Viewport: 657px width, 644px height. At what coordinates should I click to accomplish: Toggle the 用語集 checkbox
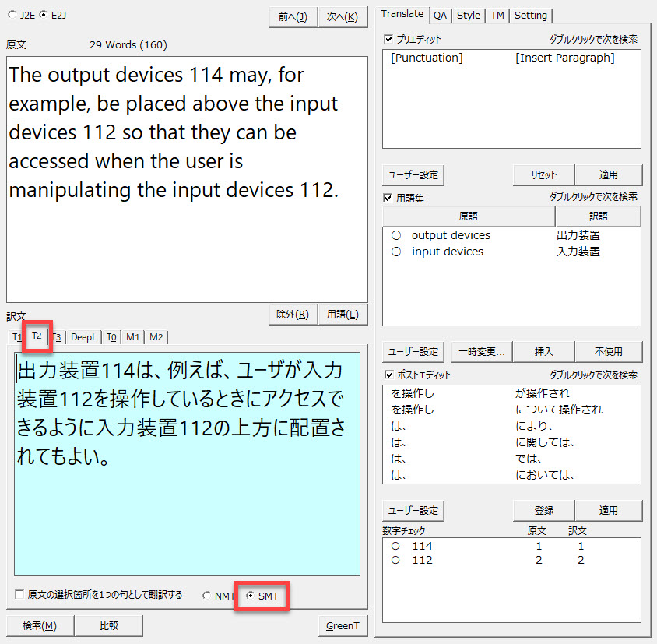[389, 198]
